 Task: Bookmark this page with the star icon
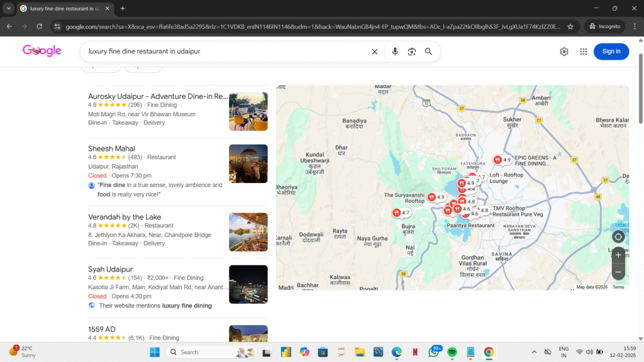(x=570, y=26)
